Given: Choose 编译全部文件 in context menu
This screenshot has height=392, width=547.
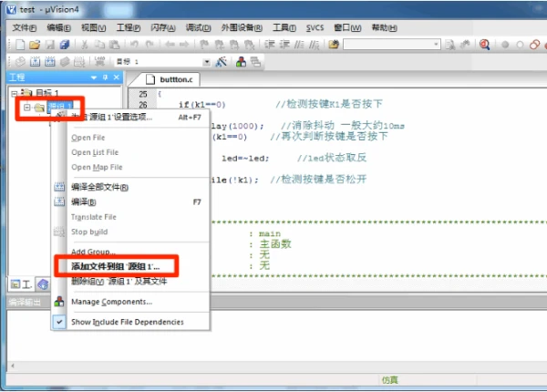Looking at the screenshot, I should click(130, 187).
